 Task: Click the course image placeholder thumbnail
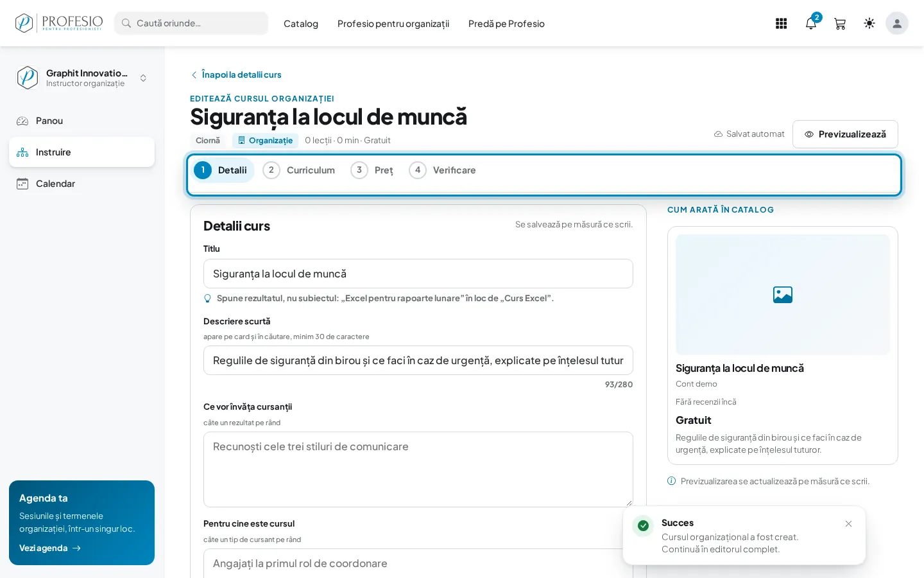(x=783, y=295)
